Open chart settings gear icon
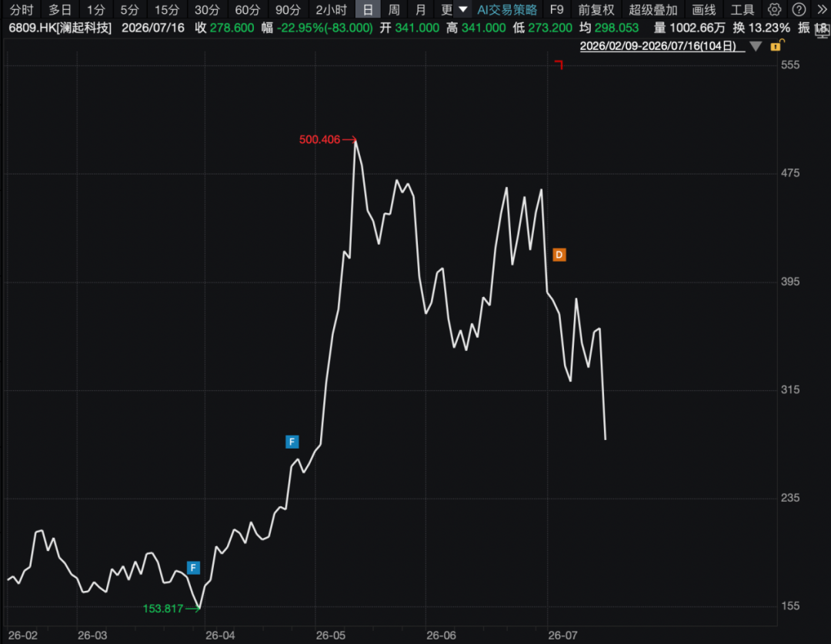The image size is (831, 644). (774, 9)
